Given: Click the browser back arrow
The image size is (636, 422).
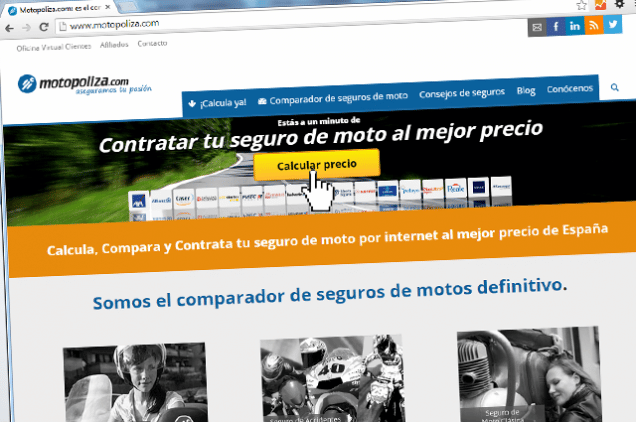Looking at the screenshot, I should click(x=9, y=28).
